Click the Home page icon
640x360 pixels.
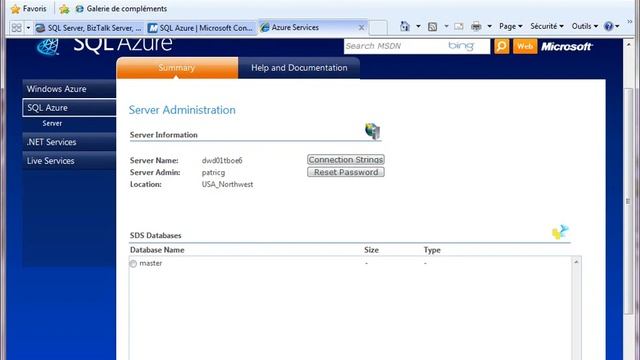(x=404, y=27)
